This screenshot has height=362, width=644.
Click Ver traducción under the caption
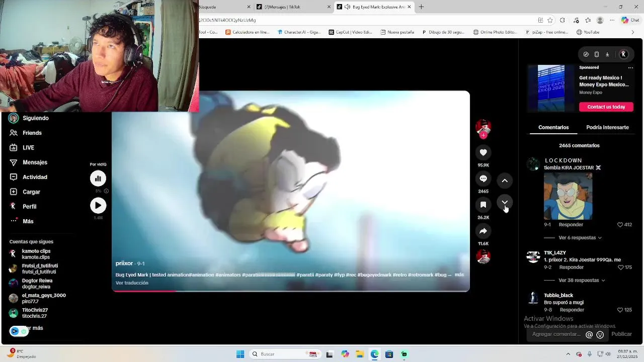(x=132, y=283)
